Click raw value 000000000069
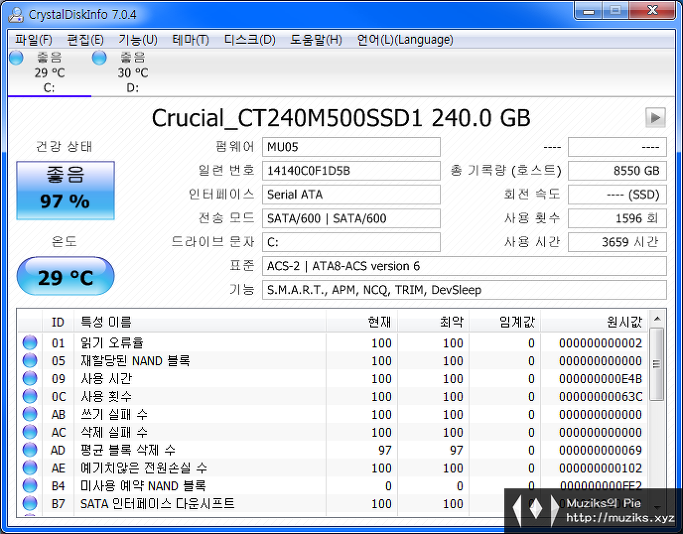Viewport: 683px width, 534px height. point(600,450)
